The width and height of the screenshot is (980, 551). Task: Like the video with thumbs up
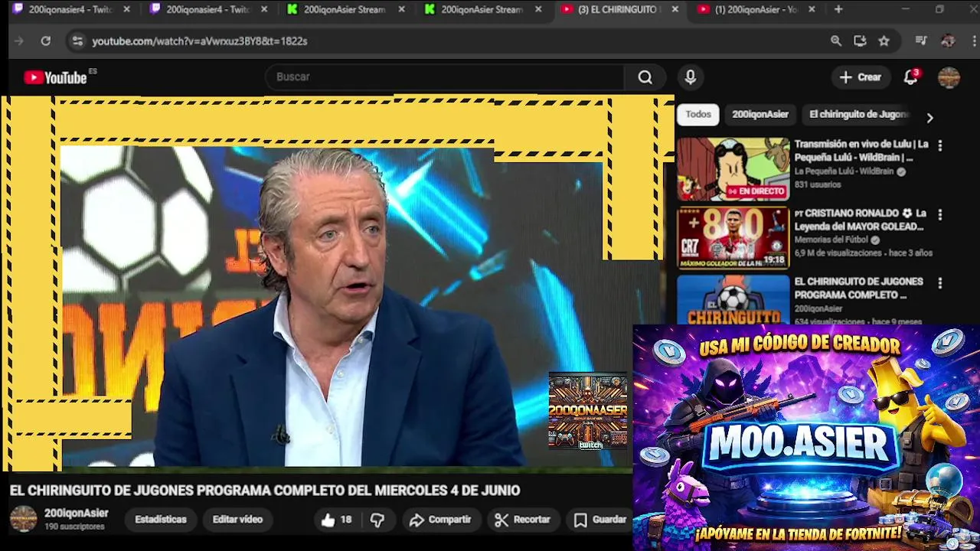click(336, 520)
